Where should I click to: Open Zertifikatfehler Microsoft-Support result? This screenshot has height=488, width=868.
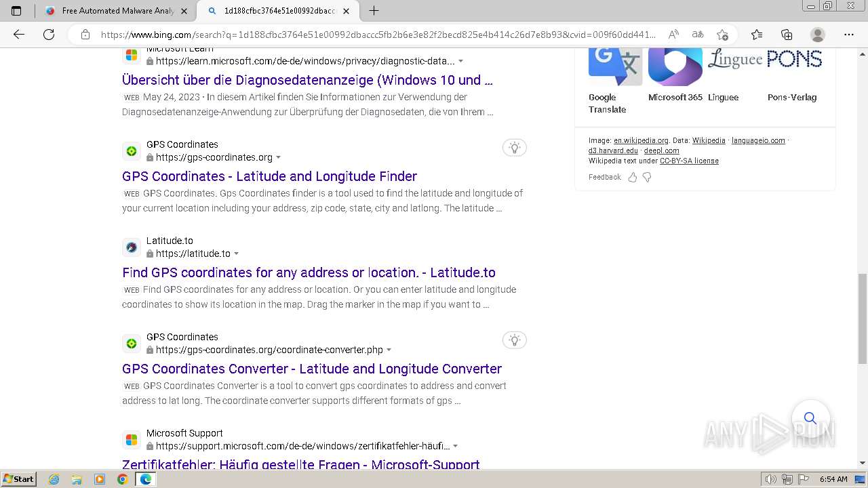tap(301, 464)
